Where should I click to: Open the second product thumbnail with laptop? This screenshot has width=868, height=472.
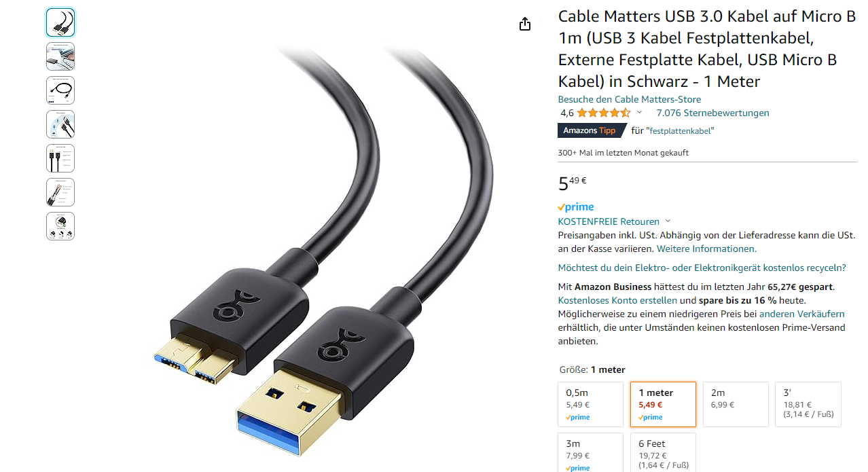[x=60, y=56]
